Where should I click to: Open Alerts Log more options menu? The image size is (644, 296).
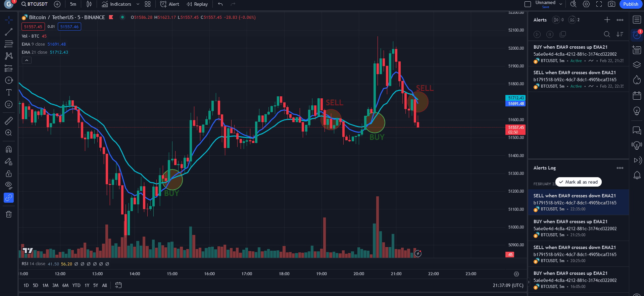tap(620, 168)
